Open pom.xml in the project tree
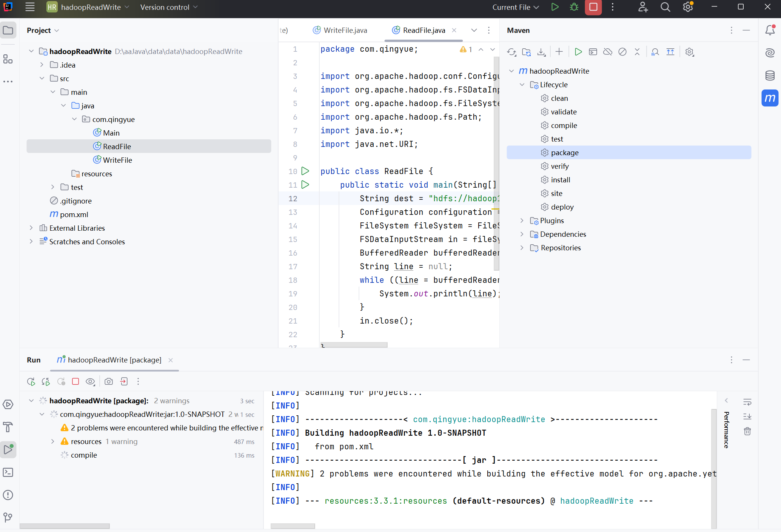This screenshot has width=781, height=532. 74,214
